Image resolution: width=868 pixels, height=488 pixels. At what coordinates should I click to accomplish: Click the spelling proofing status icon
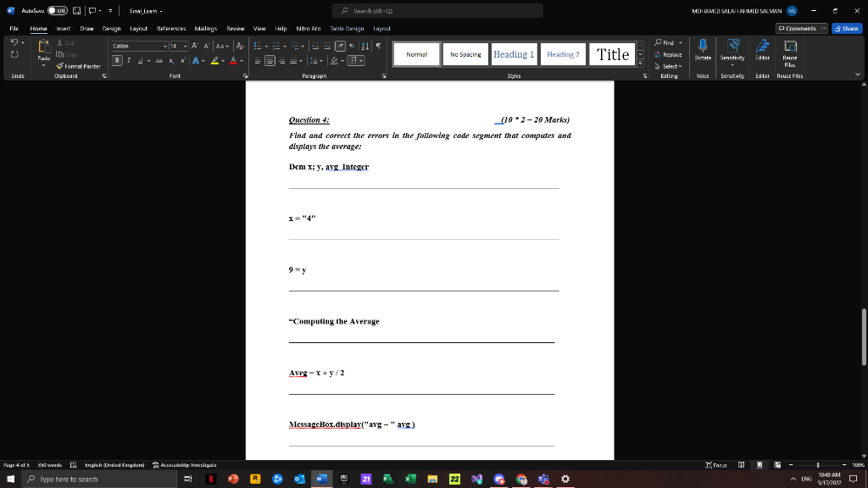pyautogui.click(x=73, y=465)
